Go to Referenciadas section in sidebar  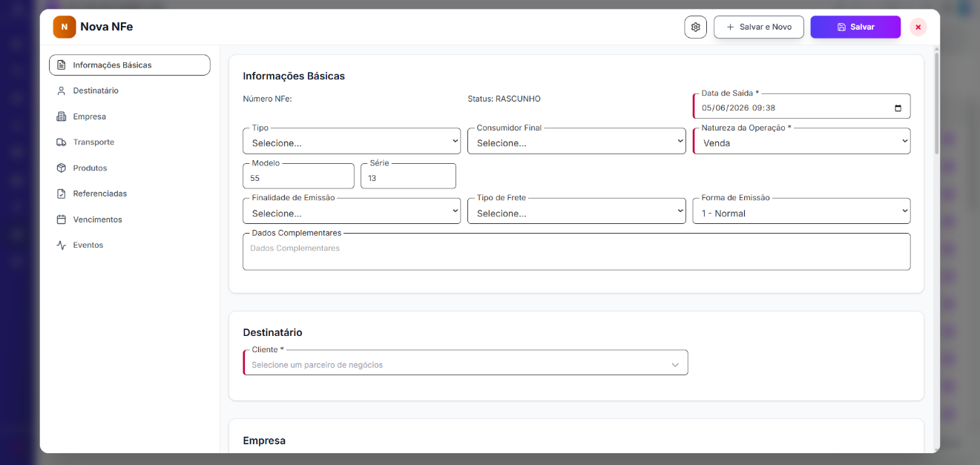tap(130, 194)
